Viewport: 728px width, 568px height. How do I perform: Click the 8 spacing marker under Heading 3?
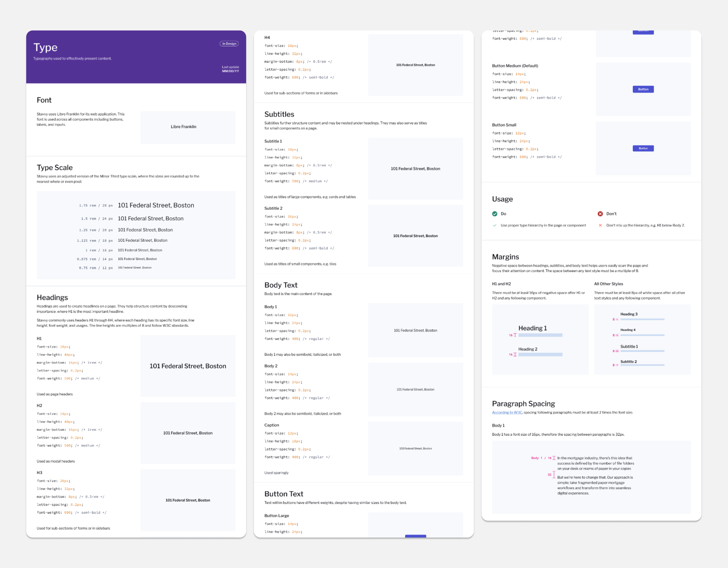(615, 319)
